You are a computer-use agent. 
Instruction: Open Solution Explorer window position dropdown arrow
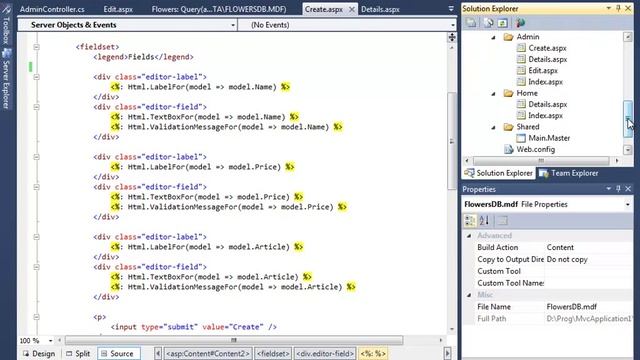click(x=608, y=8)
